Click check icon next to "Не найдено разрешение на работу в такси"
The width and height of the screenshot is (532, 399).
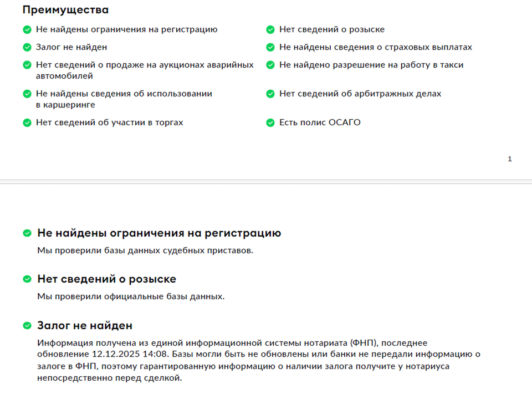click(270, 65)
